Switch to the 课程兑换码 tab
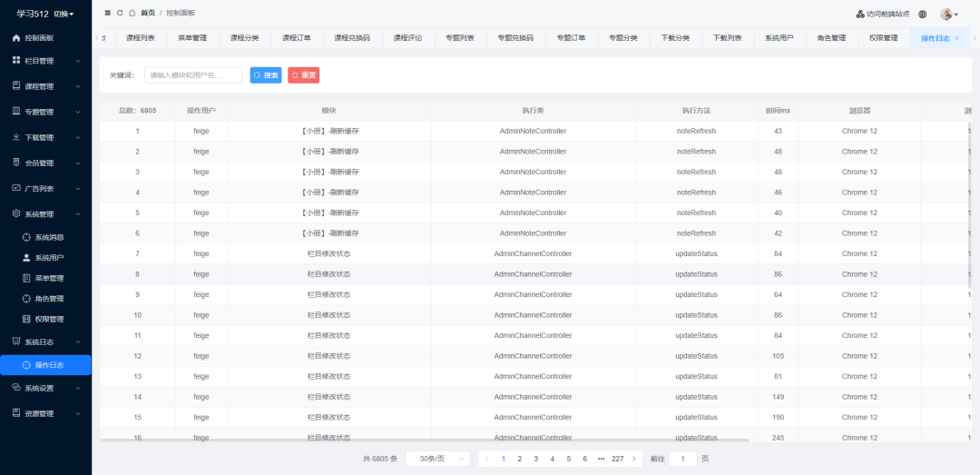This screenshot has width=980, height=475. 352,38
